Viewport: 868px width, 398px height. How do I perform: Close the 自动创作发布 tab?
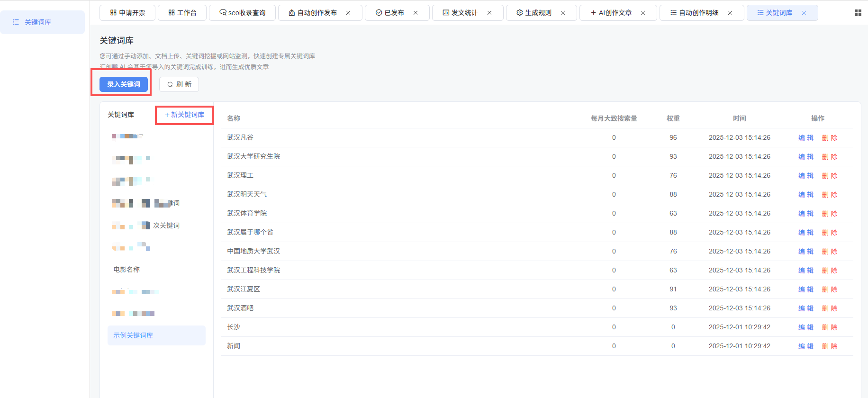coord(348,13)
